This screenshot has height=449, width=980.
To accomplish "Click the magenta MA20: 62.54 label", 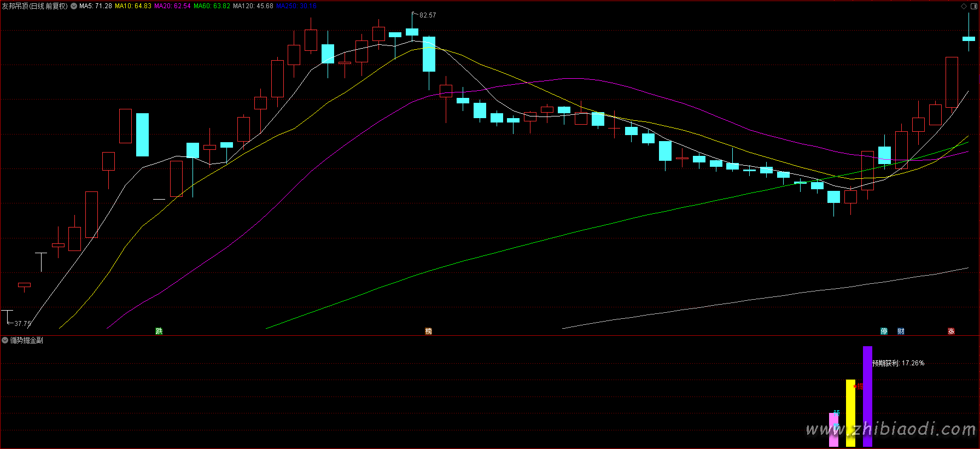I will (172, 6).
